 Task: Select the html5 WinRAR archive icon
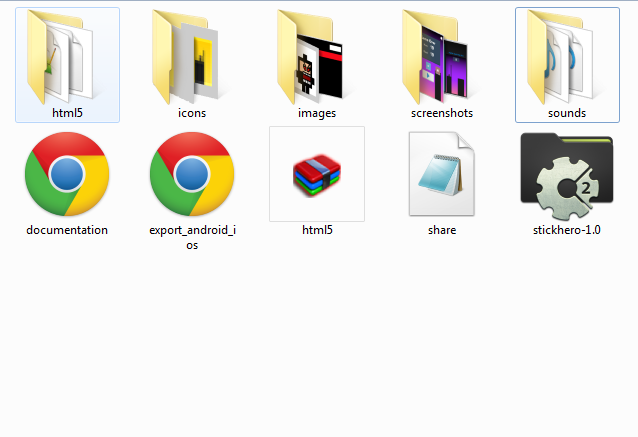[317, 175]
